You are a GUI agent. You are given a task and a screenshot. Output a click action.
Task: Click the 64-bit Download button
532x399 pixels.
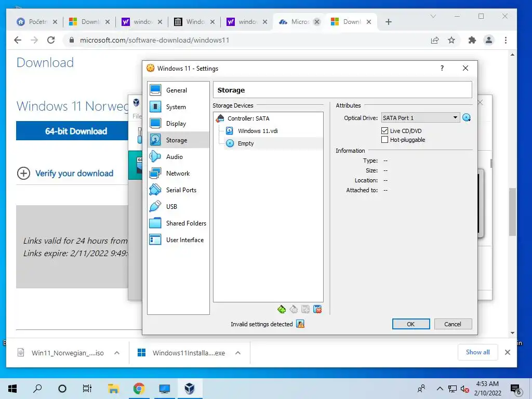[x=72, y=130]
